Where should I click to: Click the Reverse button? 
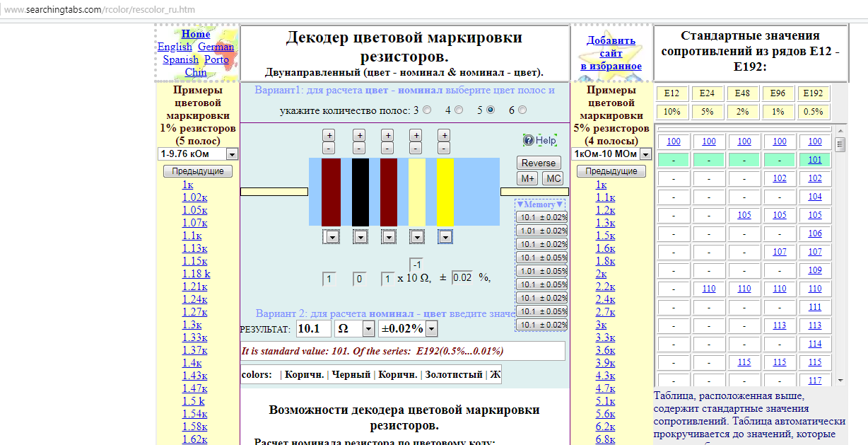[x=539, y=163]
